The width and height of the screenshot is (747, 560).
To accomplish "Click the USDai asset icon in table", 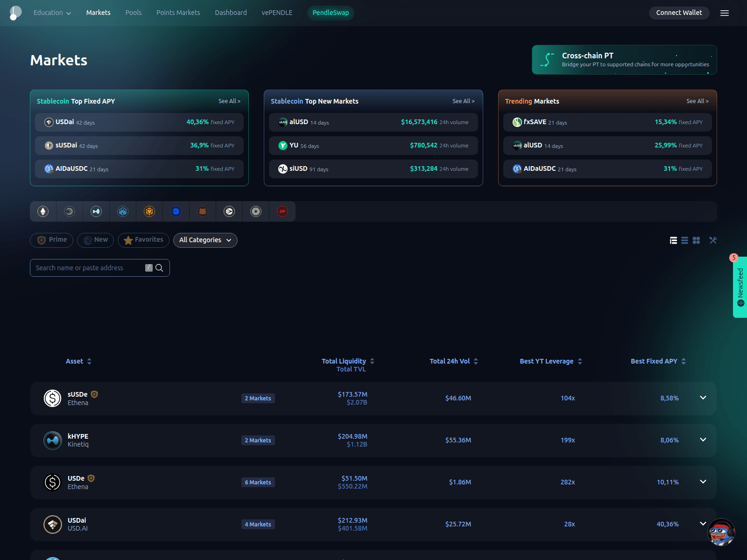I will (53, 524).
